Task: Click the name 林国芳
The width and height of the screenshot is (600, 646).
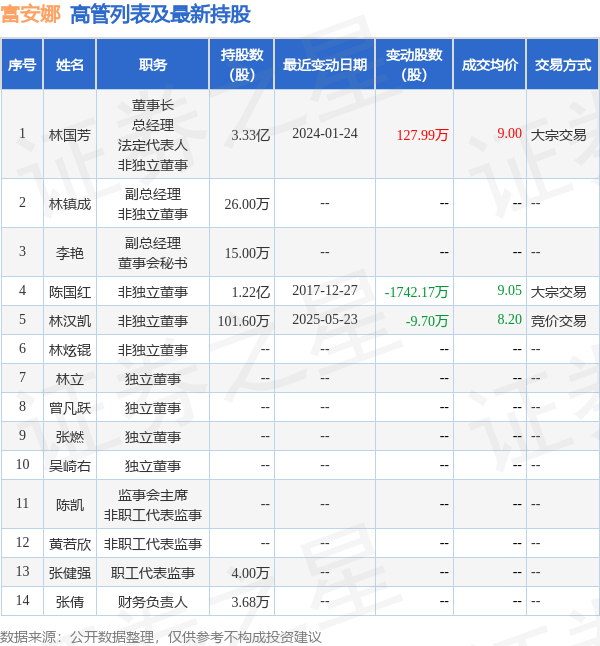Action: point(70,135)
